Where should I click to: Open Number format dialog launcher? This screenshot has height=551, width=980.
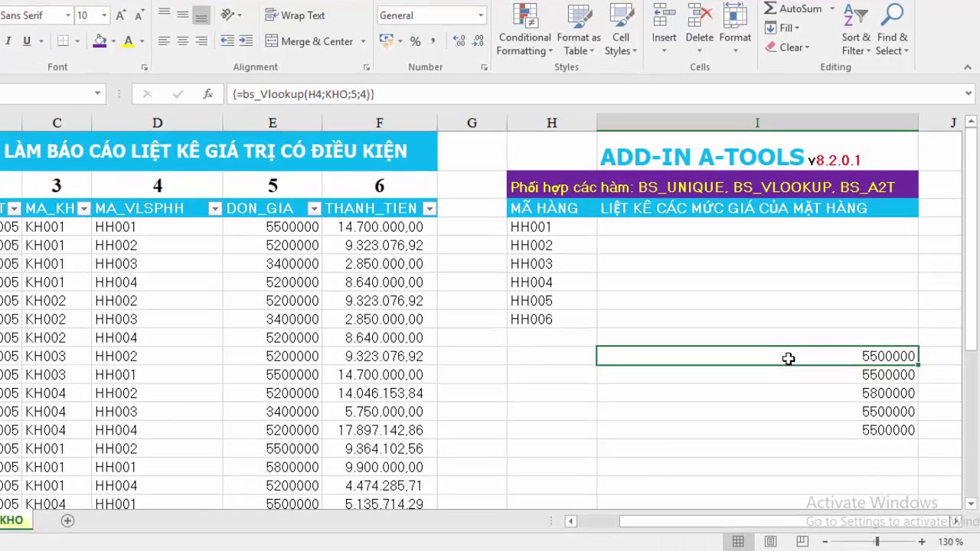[484, 67]
